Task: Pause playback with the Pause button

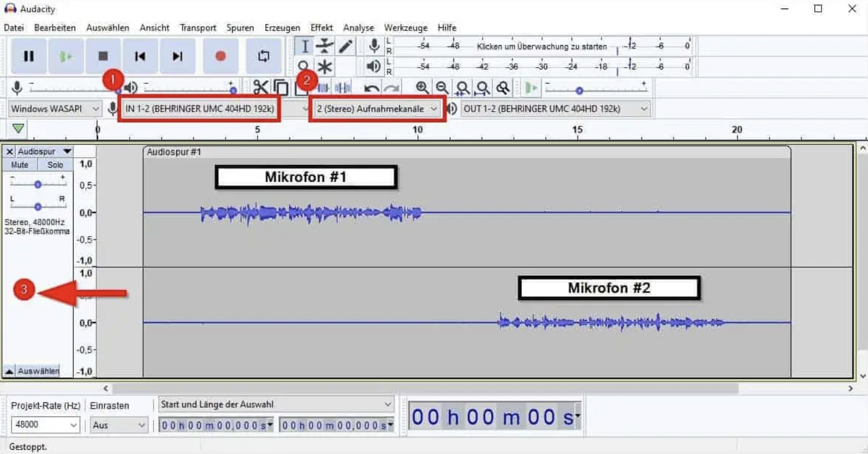Action: [x=29, y=56]
